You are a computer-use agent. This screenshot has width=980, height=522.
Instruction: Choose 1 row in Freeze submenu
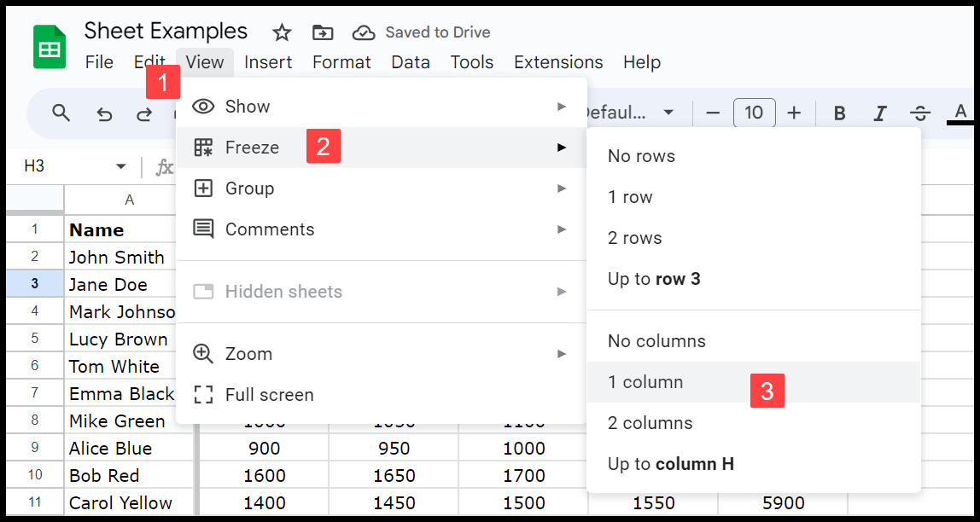click(x=754, y=197)
